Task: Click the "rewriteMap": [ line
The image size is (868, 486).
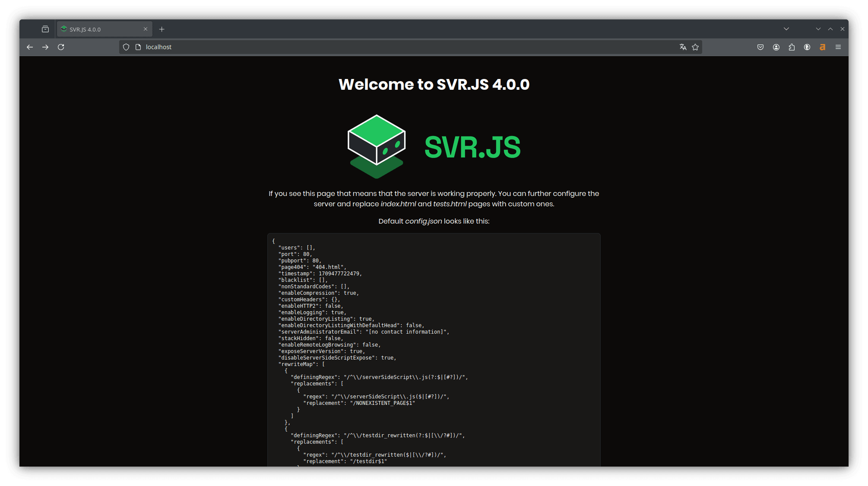Action: [301, 364]
